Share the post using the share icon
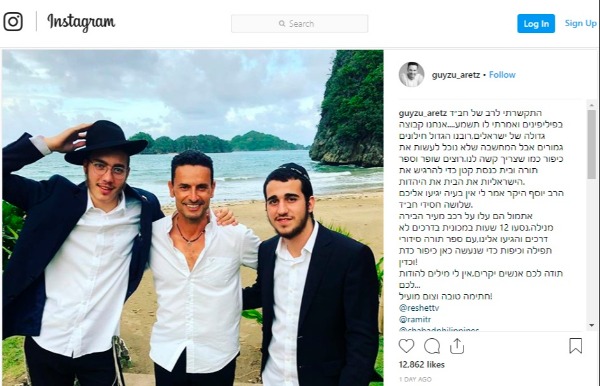The image size is (600, 386). point(457,346)
